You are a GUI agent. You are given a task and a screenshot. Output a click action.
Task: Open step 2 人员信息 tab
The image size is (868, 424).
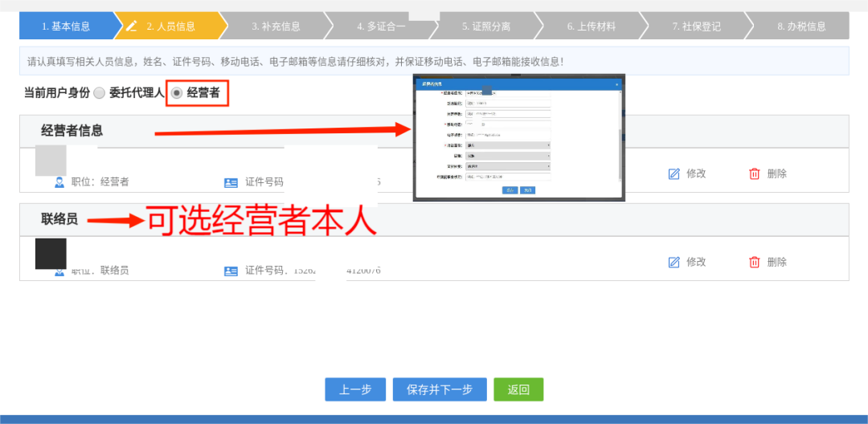170,26
